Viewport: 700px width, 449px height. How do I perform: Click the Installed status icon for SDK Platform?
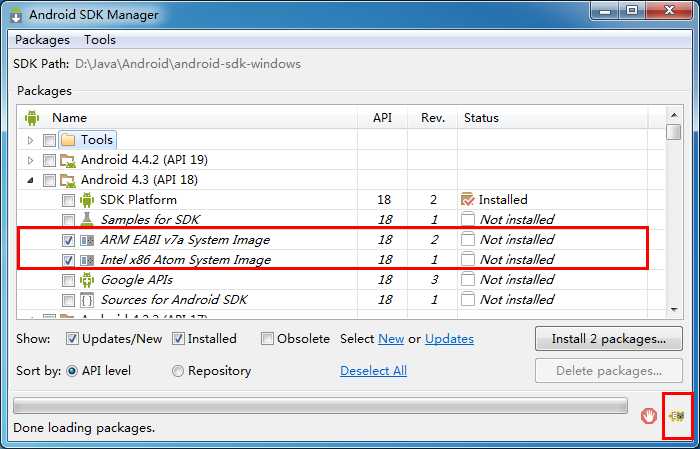click(x=467, y=200)
